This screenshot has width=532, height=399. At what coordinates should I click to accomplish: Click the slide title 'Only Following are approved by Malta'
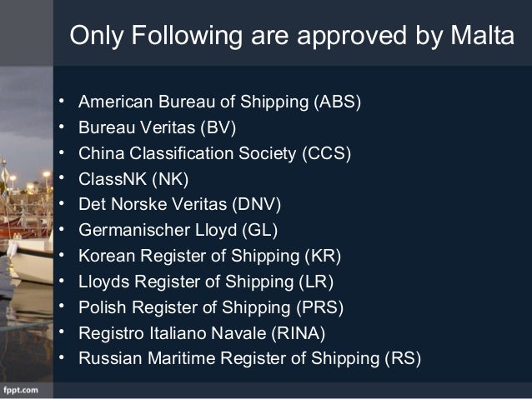292,36
